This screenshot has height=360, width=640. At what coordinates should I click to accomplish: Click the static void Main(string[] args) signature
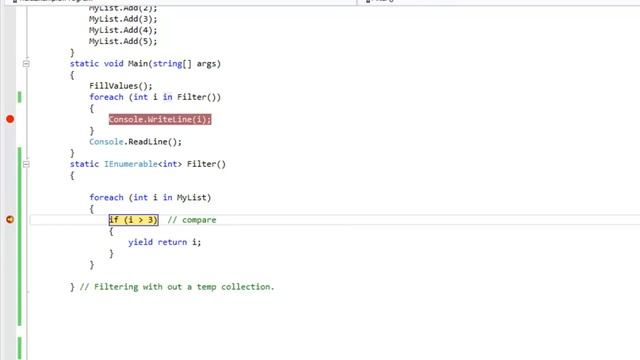pyautogui.click(x=145, y=64)
